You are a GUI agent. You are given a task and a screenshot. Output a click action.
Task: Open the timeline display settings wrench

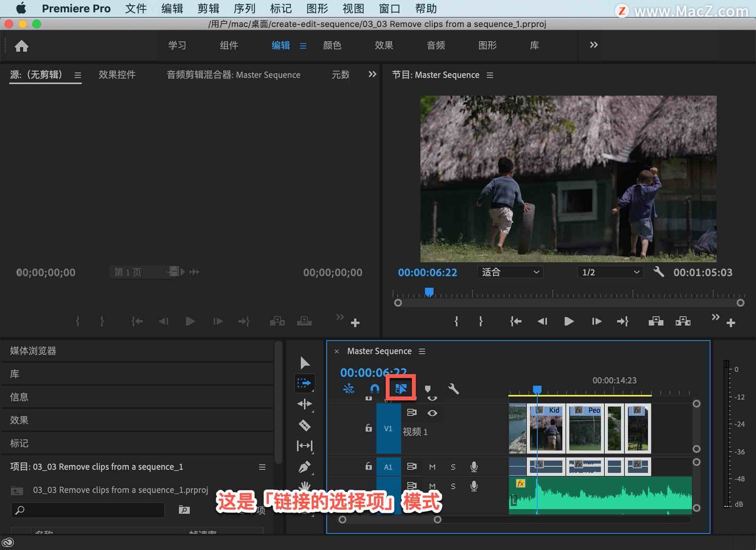[x=454, y=389]
